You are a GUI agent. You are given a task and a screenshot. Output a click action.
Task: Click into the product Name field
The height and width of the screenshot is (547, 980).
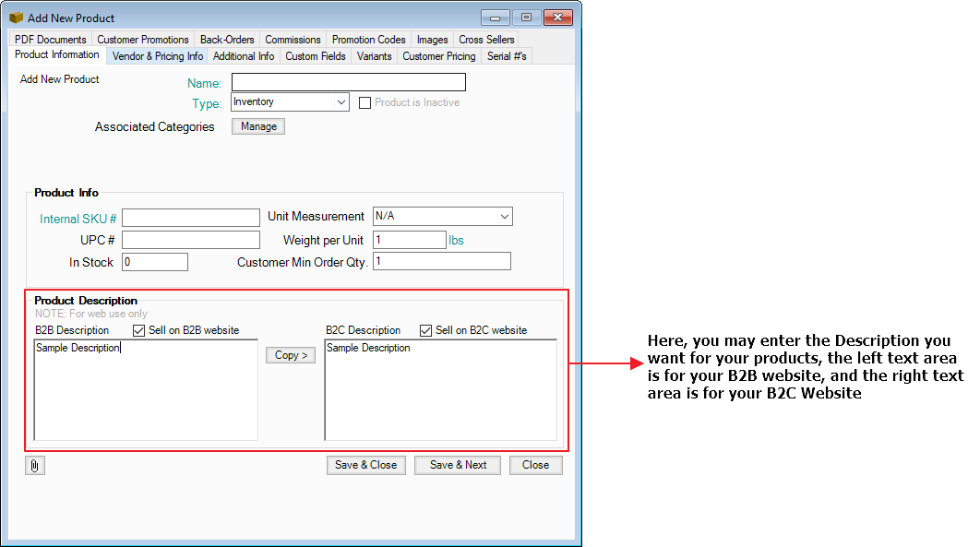[348, 83]
